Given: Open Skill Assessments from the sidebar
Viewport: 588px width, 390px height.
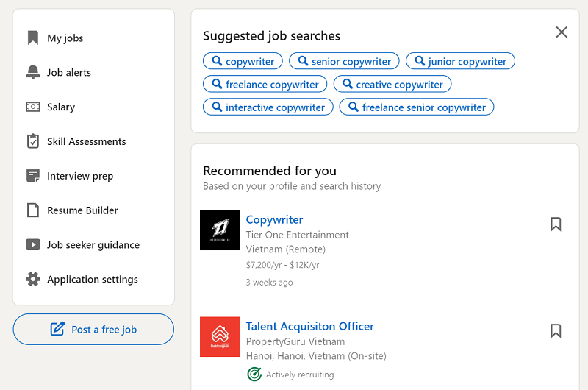Looking at the screenshot, I should click(87, 141).
